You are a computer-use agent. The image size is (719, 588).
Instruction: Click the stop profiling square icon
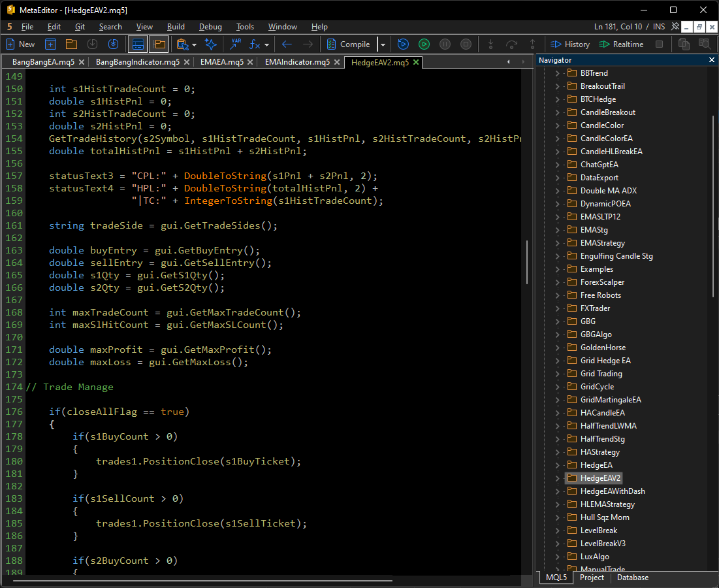coord(660,44)
